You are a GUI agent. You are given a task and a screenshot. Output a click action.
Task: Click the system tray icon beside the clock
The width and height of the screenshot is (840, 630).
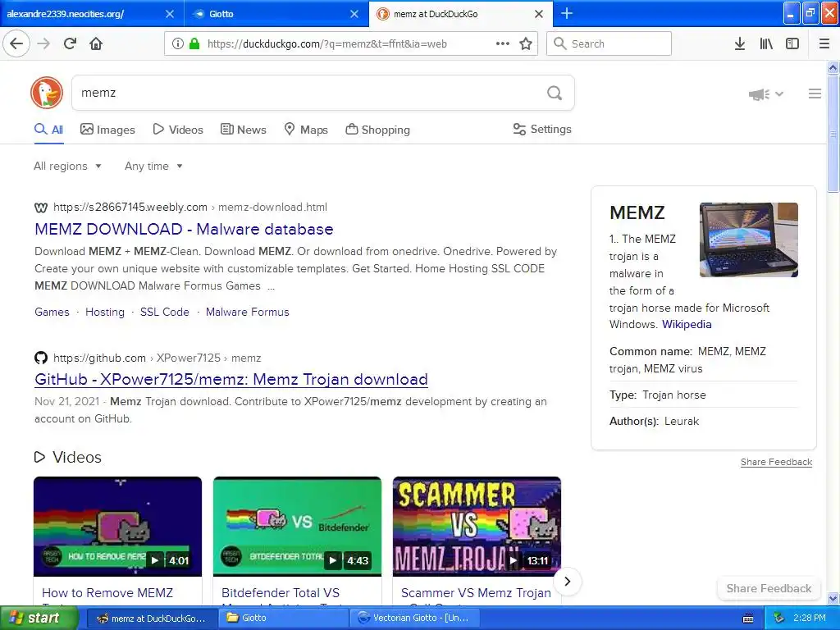[x=779, y=618]
